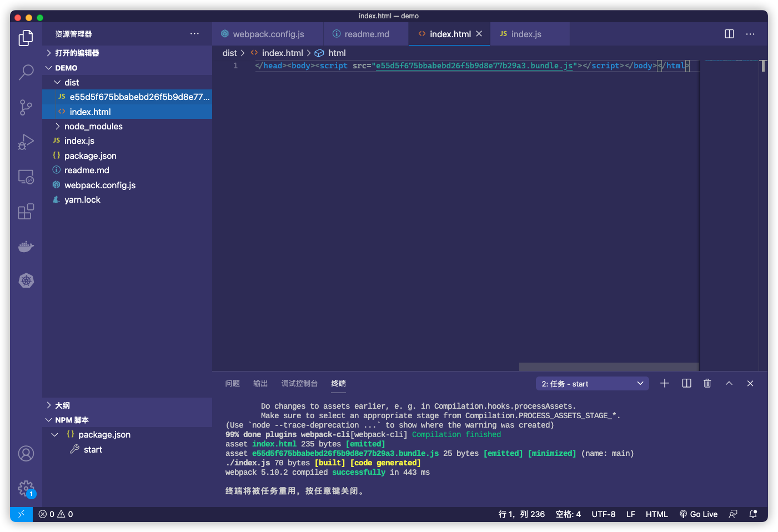Toggle Go Live server in status bar

[699, 514]
